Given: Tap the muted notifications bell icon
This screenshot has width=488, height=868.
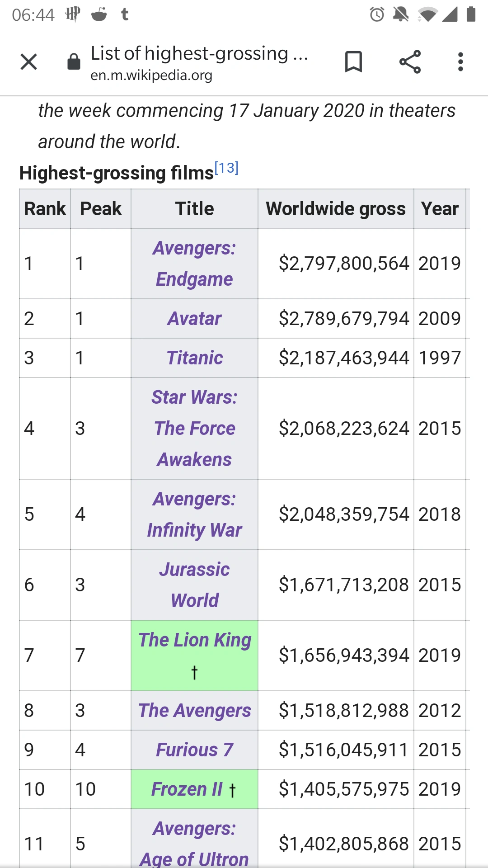Looking at the screenshot, I should click(400, 14).
